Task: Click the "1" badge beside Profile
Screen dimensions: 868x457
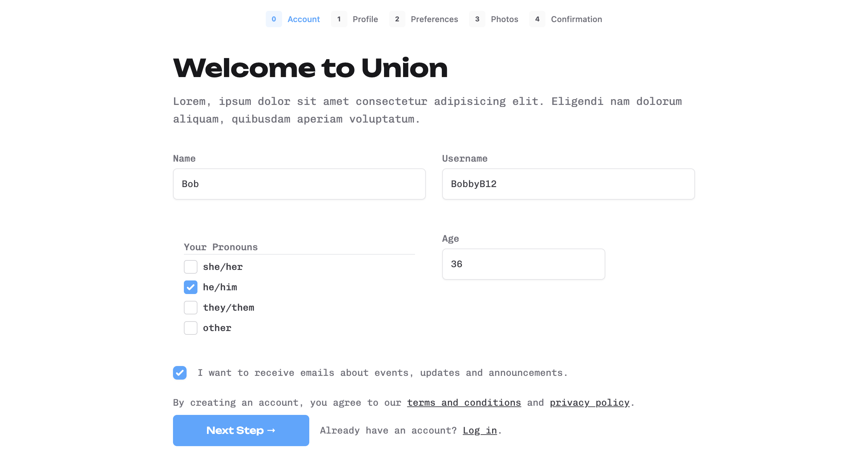Action: (x=339, y=19)
